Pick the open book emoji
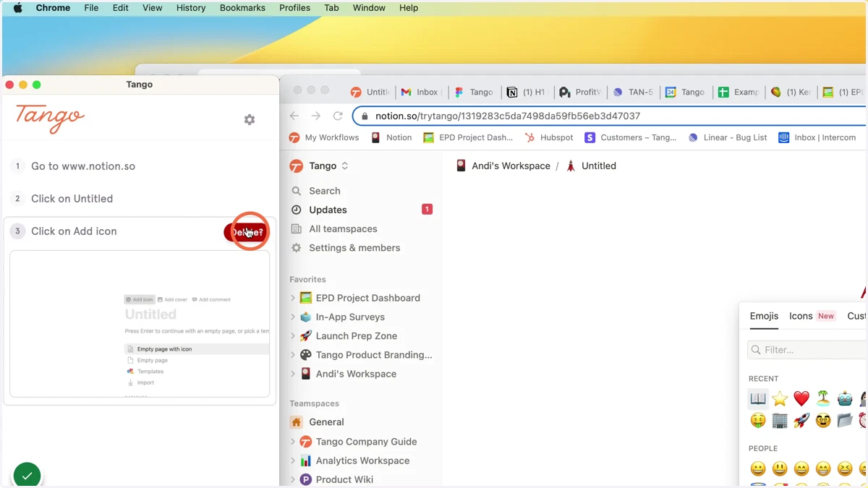Image resolution: width=868 pixels, height=488 pixels. tap(758, 398)
